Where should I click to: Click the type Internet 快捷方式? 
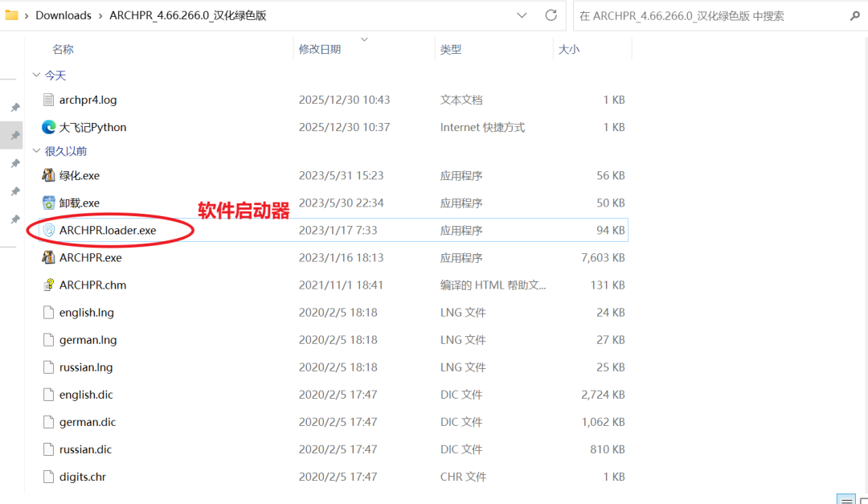[483, 127]
